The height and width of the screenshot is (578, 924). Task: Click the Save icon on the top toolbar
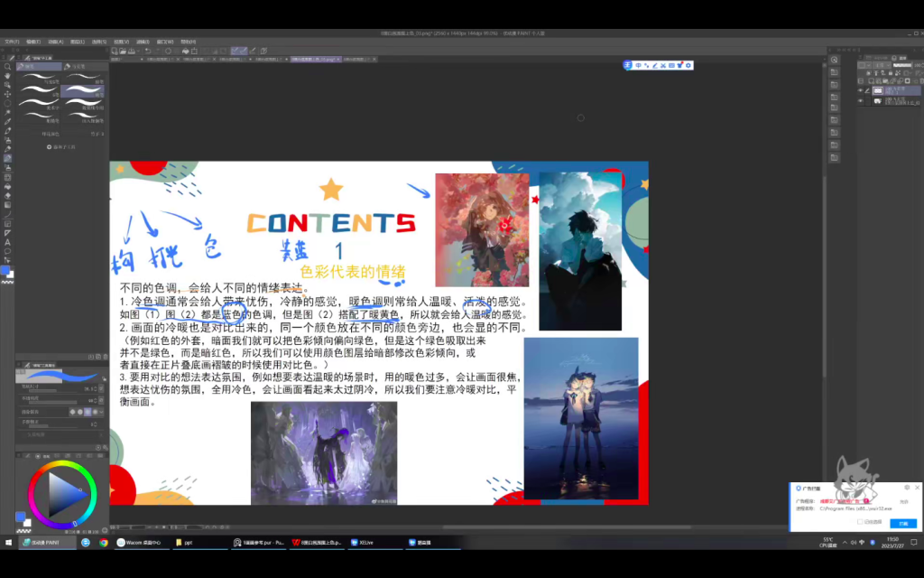132,51
